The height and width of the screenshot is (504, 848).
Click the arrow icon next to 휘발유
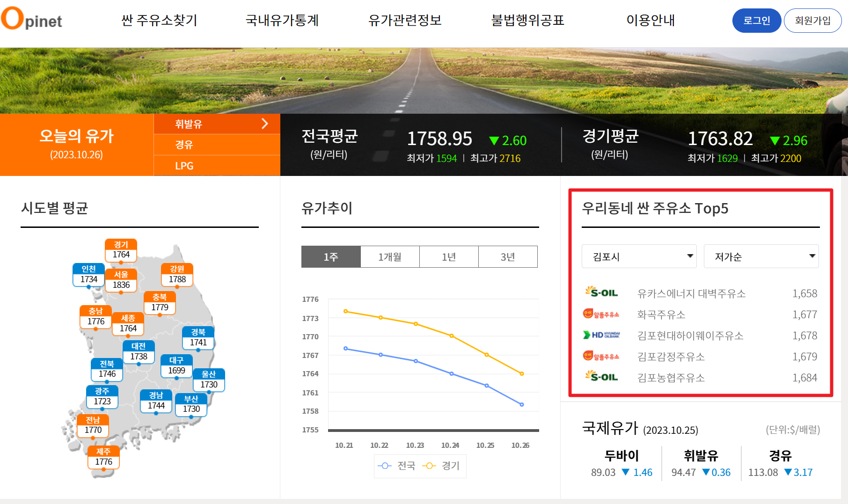[x=265, y=124]
